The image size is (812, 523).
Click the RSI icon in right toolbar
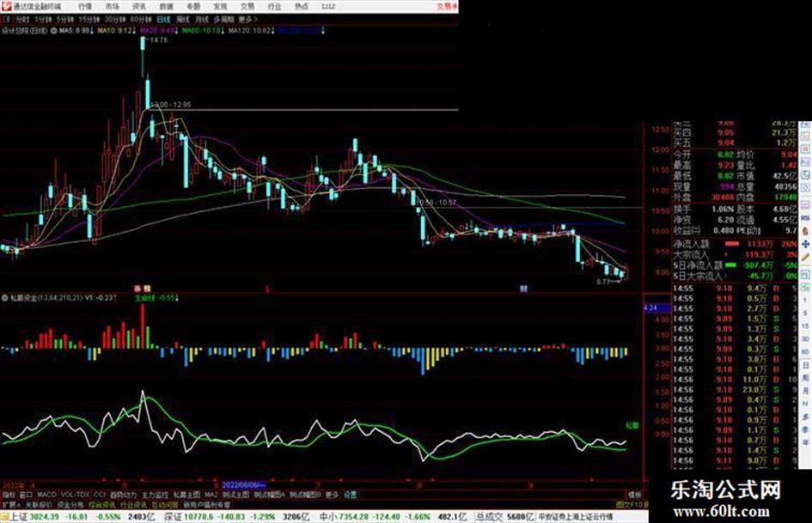coord(805,218)
